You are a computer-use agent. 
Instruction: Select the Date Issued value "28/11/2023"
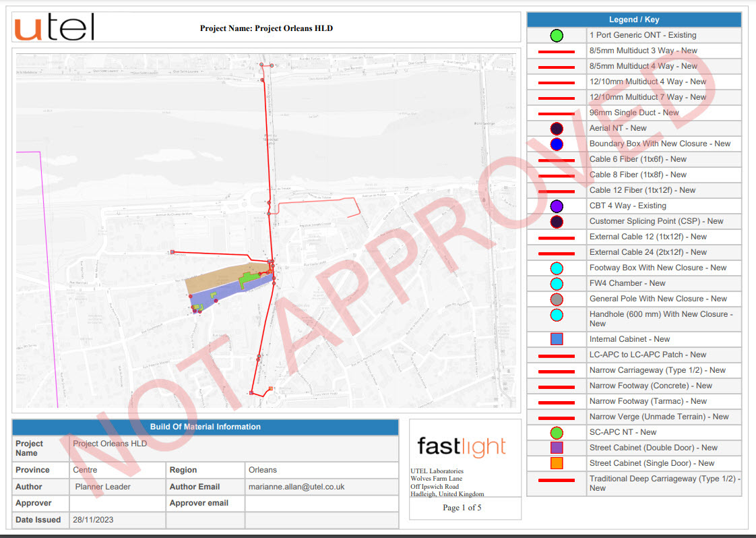[x=93, y=520]
